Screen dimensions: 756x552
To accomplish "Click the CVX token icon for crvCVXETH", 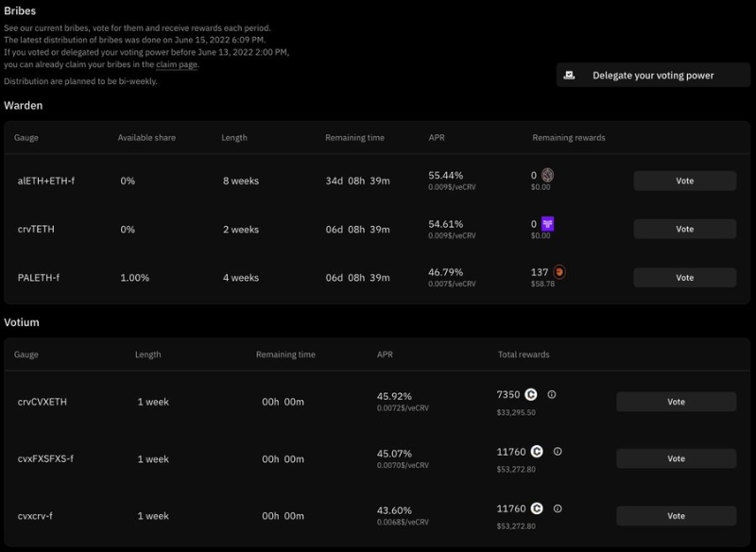I will pyautogui.click(x=531, y=394).
